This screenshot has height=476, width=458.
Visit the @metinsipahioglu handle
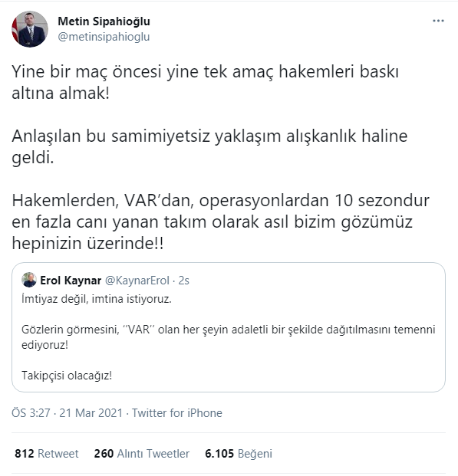tap(104, 37)
